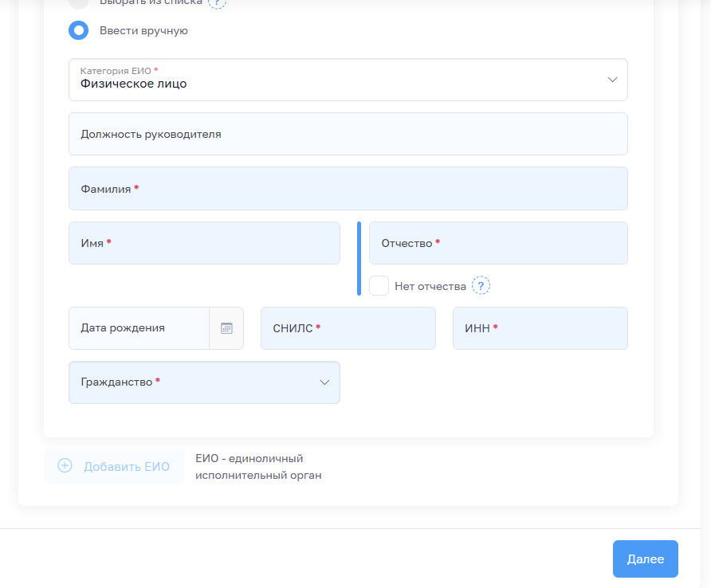Viewport: 711px width, 588px height.
Task: Click the help icon beside Нет отчества
Action: pos(481,286)
